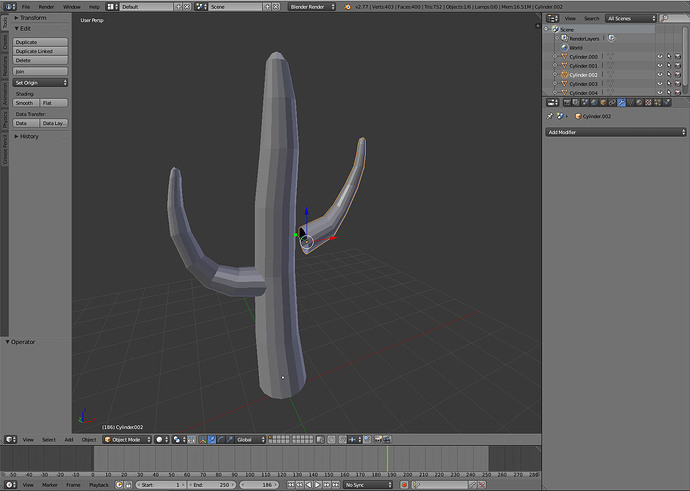The image size is (690, 491).
Task: Set shading to Flat
Action: pos(54,103)
